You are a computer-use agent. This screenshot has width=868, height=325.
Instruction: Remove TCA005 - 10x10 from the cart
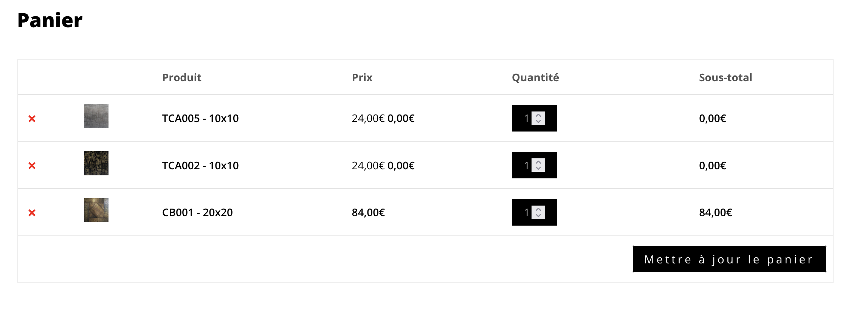tap(32, 119)
